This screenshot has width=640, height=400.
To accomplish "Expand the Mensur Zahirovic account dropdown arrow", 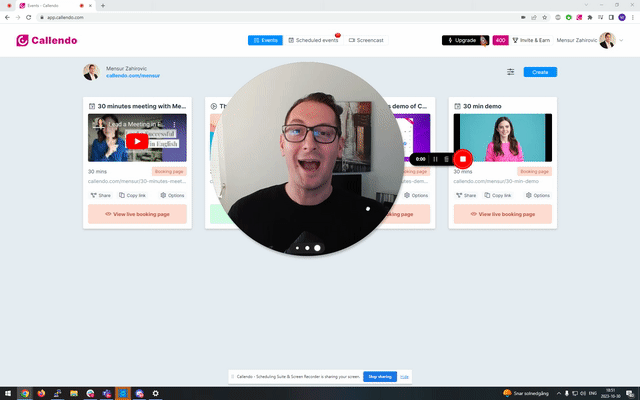I will [x=621, y=40].
